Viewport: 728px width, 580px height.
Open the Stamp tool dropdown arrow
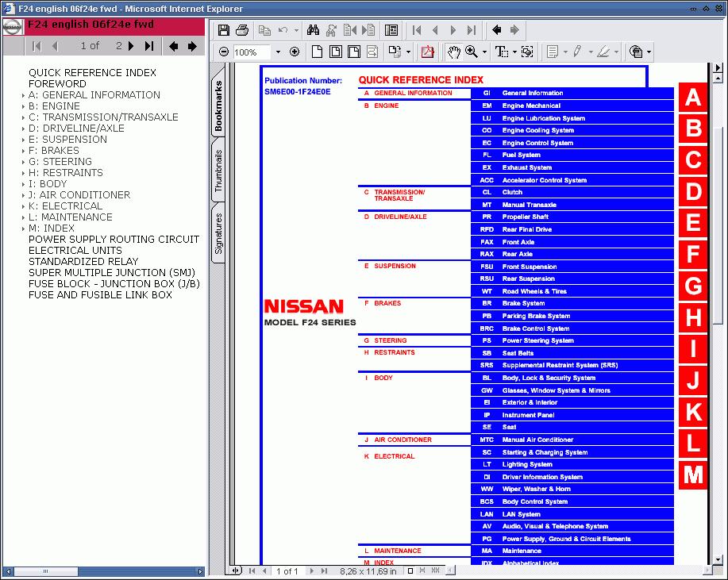coord(649,52)
